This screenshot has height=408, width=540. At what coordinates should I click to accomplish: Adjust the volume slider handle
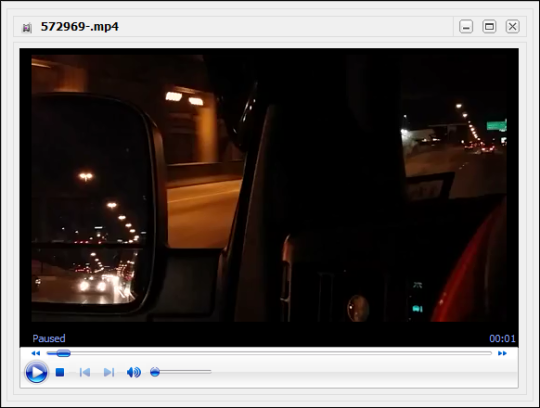pyautogui.click(x=155, y=372)
